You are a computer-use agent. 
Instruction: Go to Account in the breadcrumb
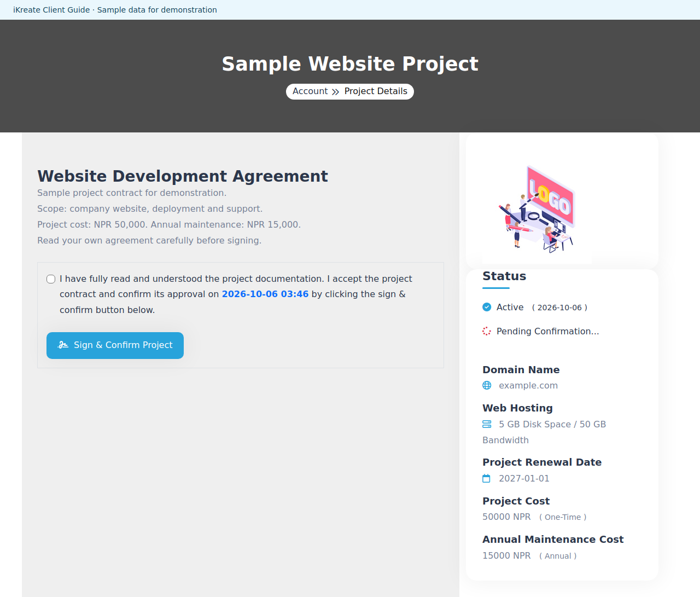coord(310,91)
